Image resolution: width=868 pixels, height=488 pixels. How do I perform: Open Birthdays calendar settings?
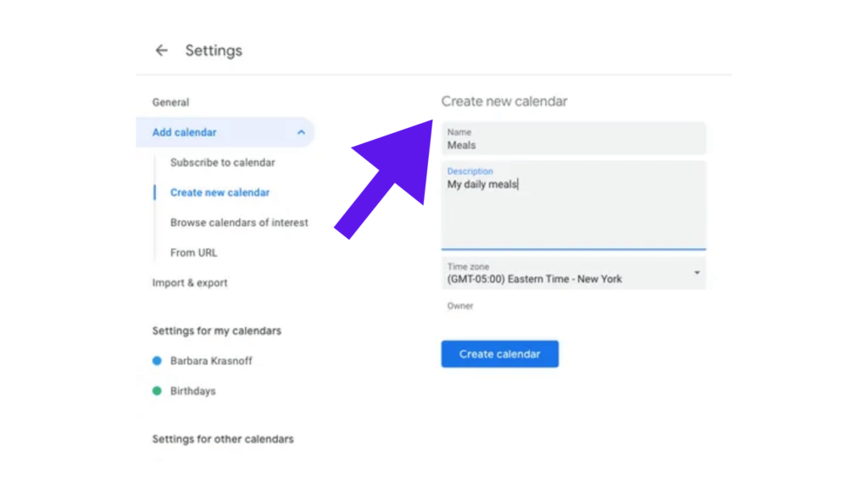coord(192,391)
